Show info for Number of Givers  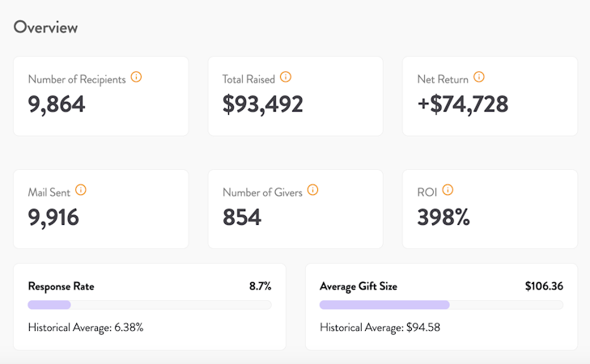click(x=313, y=191)
